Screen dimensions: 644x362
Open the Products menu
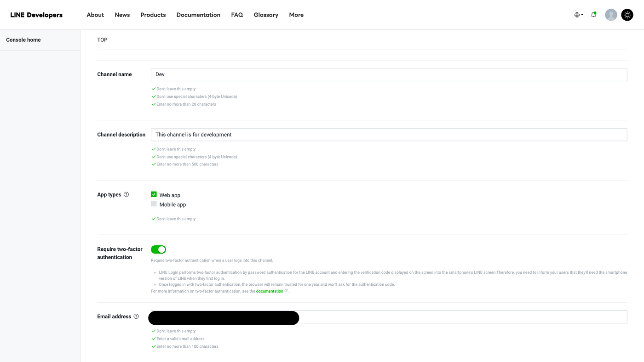click(x=153, y=15)
